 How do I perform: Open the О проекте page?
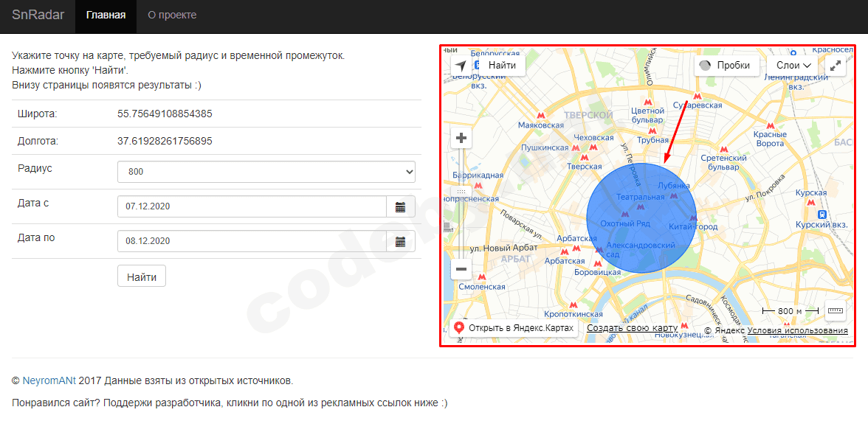[x=172, y=15]
